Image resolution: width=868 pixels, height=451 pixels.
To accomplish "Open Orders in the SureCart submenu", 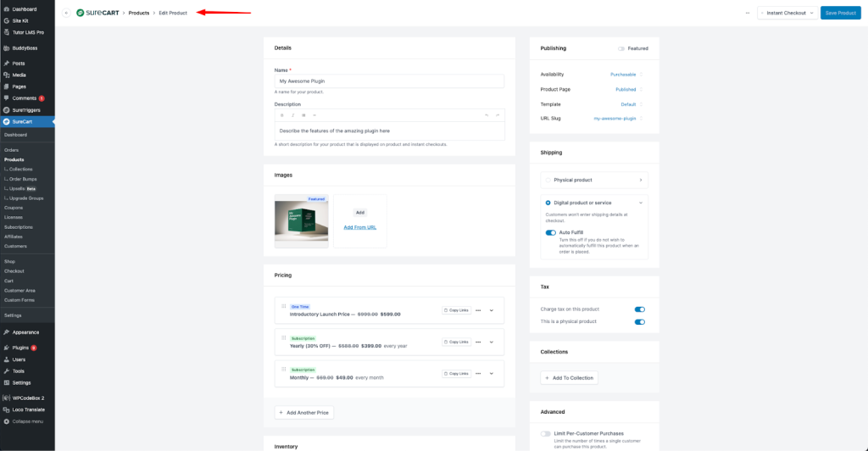I will click(x=12, y=150).
